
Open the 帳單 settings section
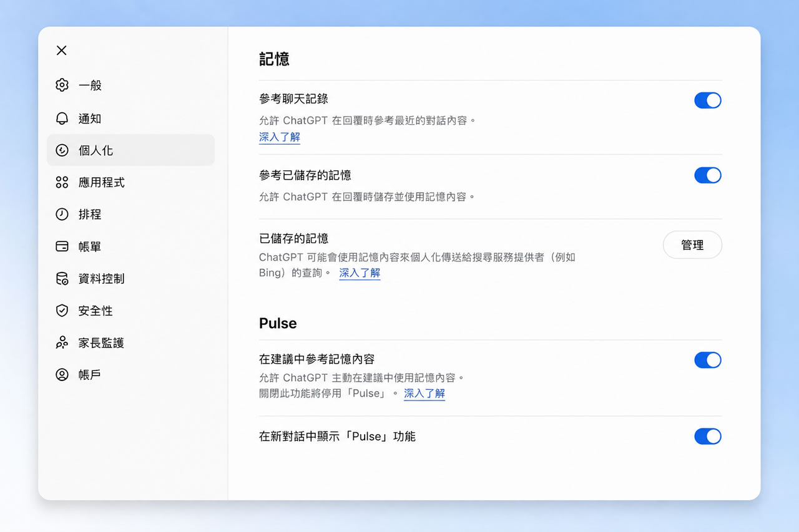pos(130,246)
